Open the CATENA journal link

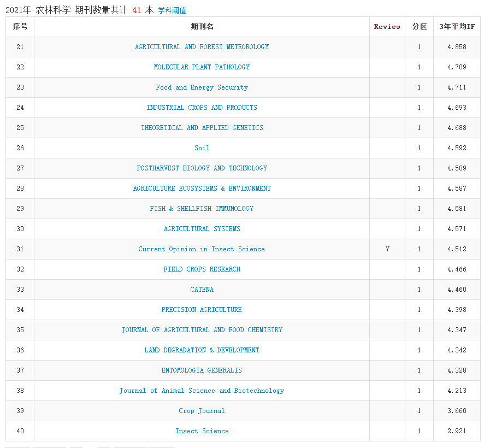point(202,290)
